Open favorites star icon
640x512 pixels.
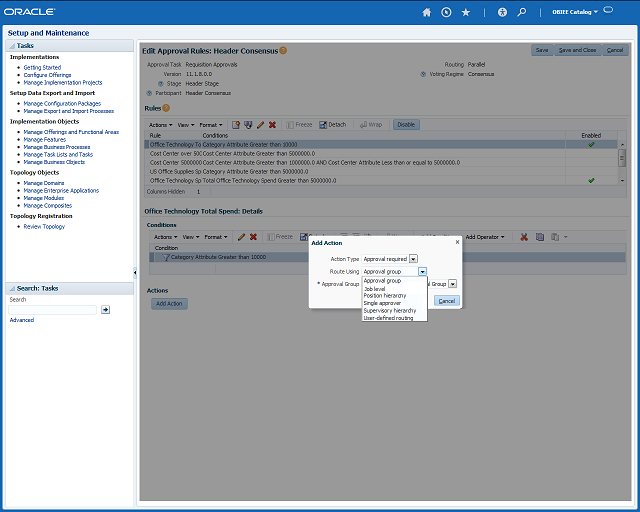[x=466, y=12]
